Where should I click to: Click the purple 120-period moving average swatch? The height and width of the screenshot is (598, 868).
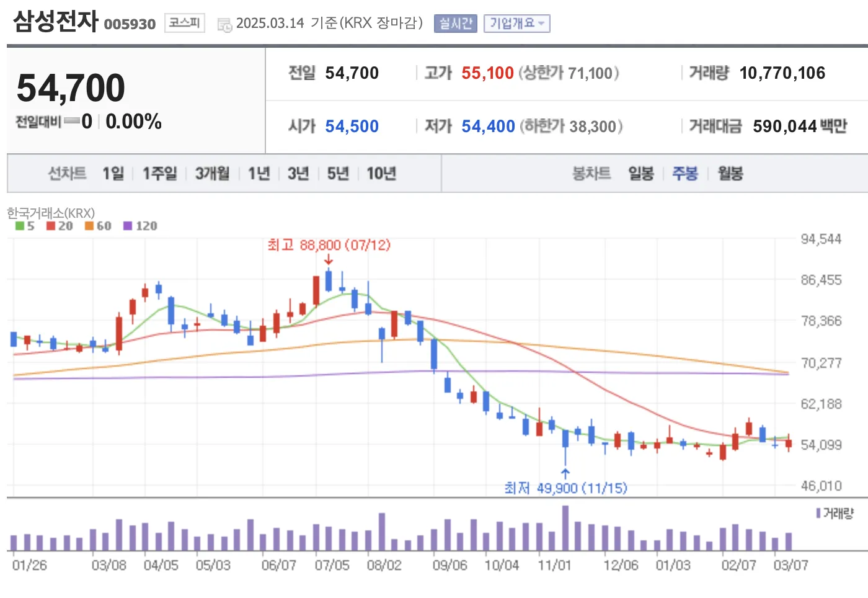tap(128, 226)
